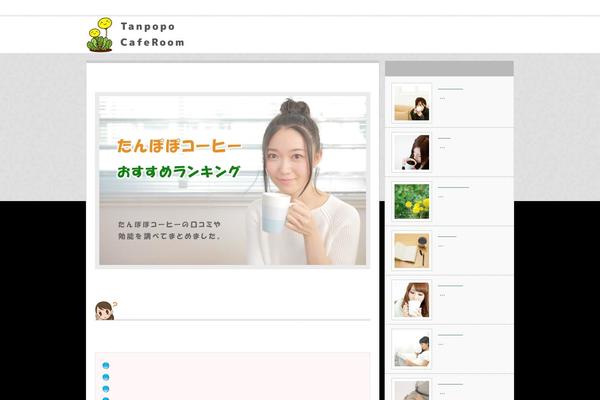Open sidebar thumbnail of red-haired woman with black cup
600x400 pixels.
click(x=412, y=152)
